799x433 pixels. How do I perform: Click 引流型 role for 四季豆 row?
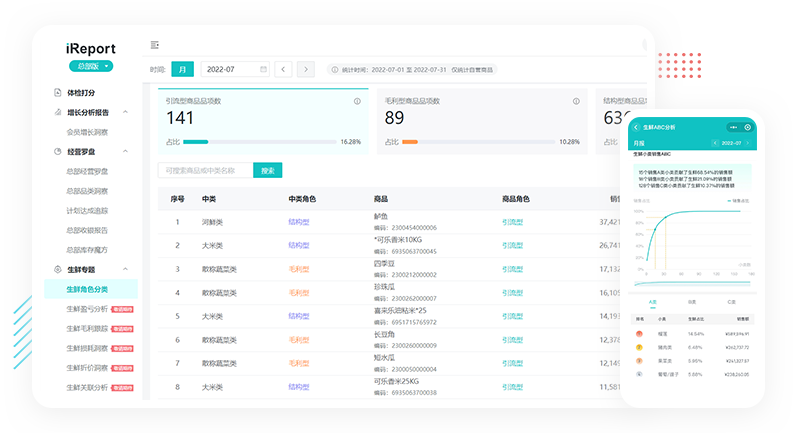512,269
